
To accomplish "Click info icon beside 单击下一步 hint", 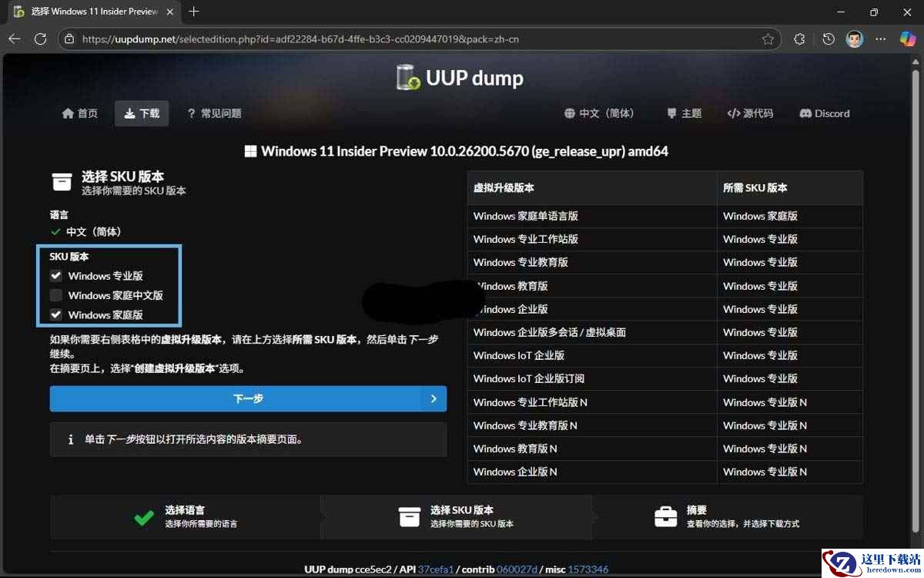I will (71, 439).
